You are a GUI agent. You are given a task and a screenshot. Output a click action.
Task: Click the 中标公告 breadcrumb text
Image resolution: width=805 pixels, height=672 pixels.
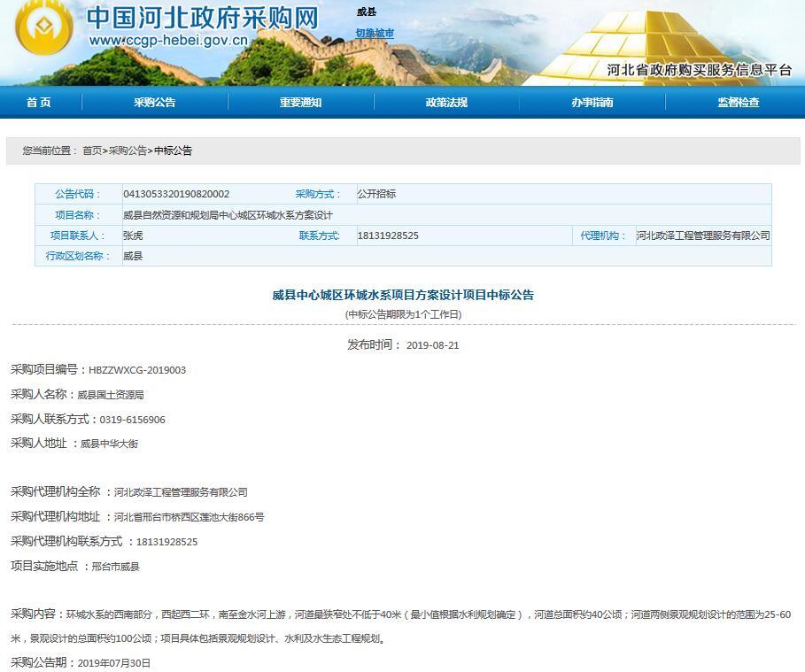pyautogui.click(x=173, y=151)
